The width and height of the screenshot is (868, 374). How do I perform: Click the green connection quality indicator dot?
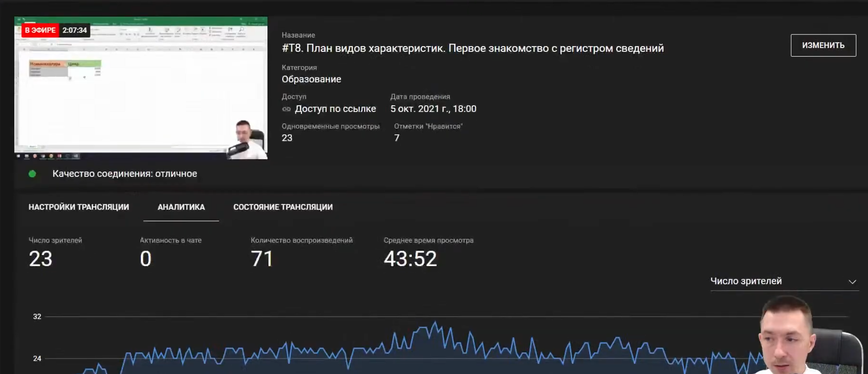[x=32, y=174]
